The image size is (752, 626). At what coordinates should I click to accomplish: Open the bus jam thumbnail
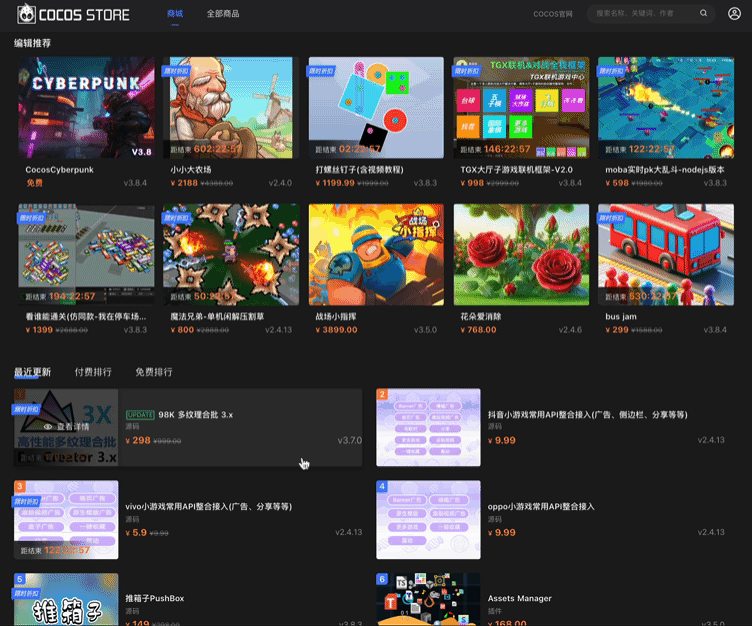pos(666,254)
